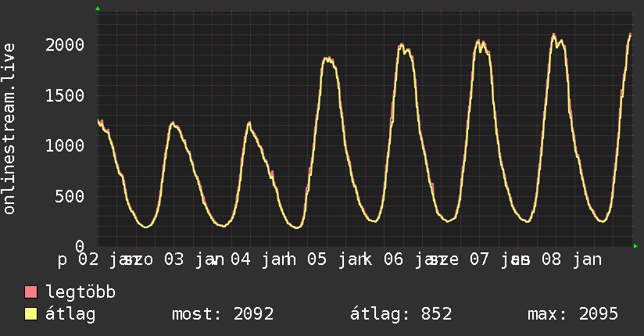Click the green arrow atop y-axis
The width and height of the screenshot is (644, 336).
pos(98,9)
